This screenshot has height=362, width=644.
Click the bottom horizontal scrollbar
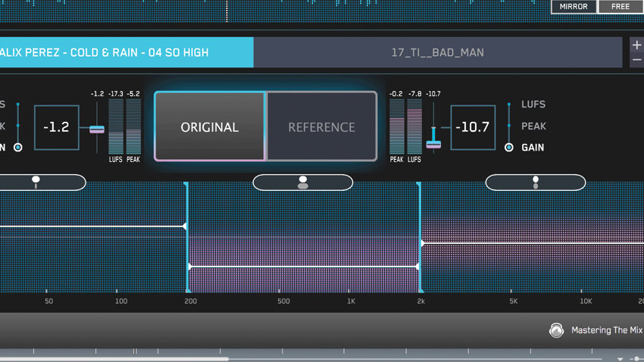click(x=114, y=359)
